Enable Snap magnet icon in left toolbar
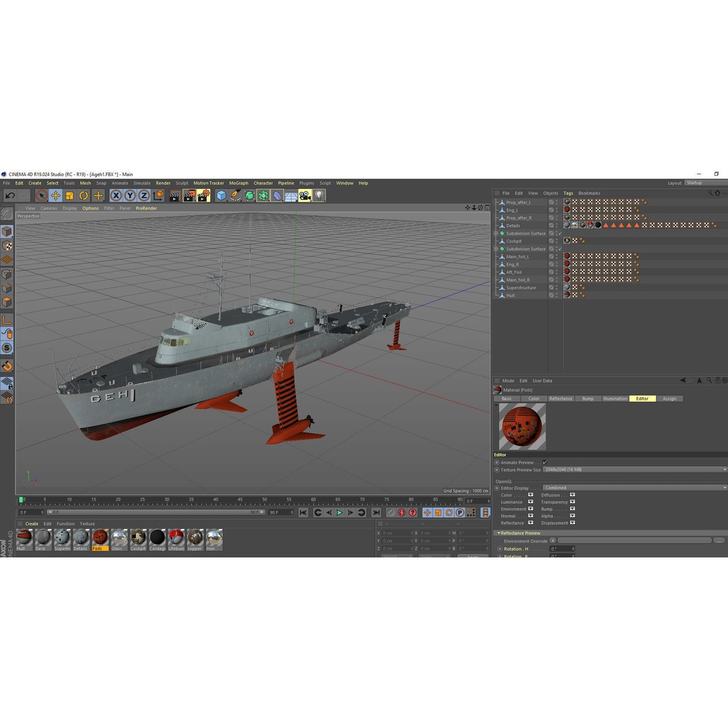Viewport: 728px width, 728px height. 7,366
